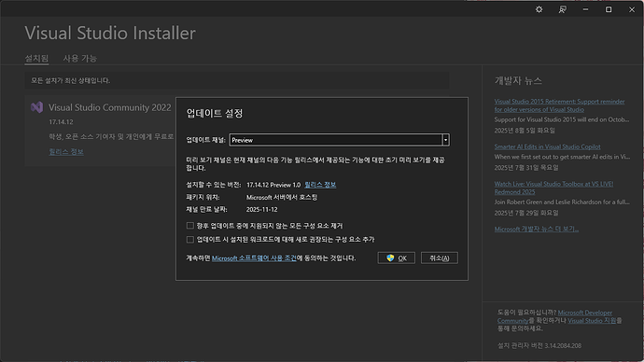Click the 취소(A) cancel button

(x=440, y=258)
